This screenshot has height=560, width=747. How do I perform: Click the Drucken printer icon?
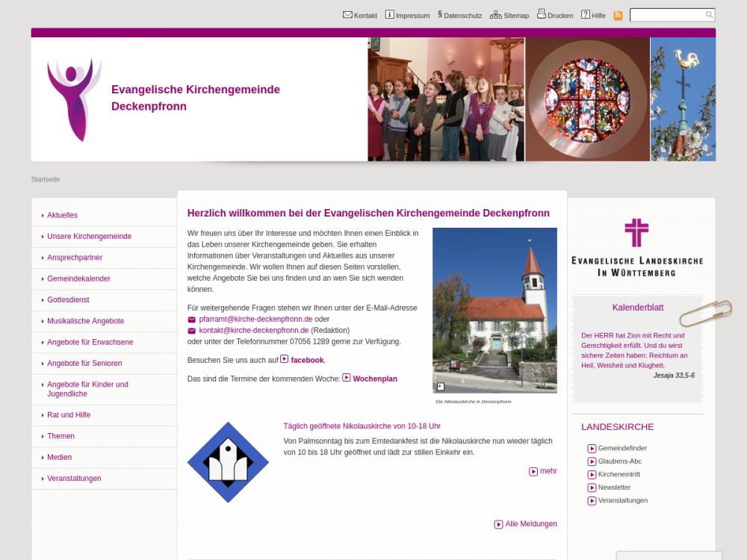point(542,14)
